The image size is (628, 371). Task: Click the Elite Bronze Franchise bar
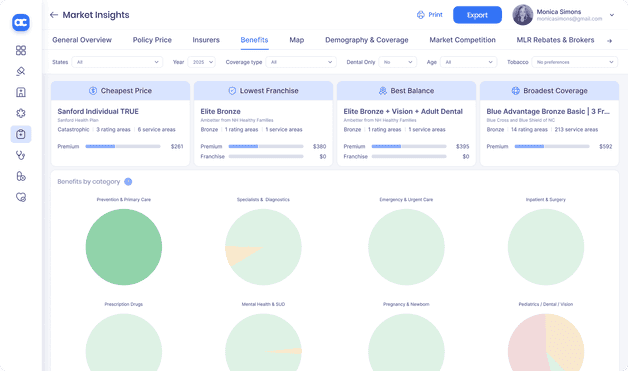(x=266, y=157)
